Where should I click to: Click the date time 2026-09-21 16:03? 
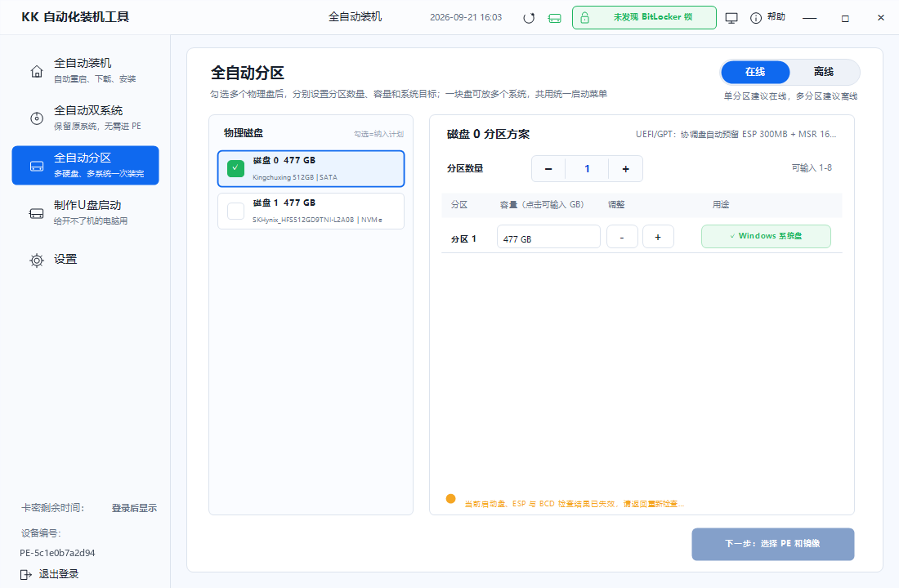pos(466,17)
